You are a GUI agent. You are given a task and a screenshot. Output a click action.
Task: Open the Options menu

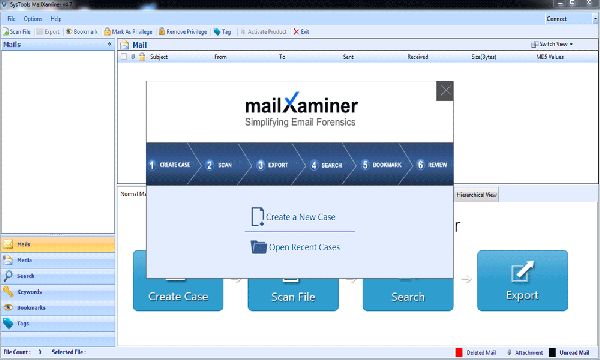pos(33,19)
